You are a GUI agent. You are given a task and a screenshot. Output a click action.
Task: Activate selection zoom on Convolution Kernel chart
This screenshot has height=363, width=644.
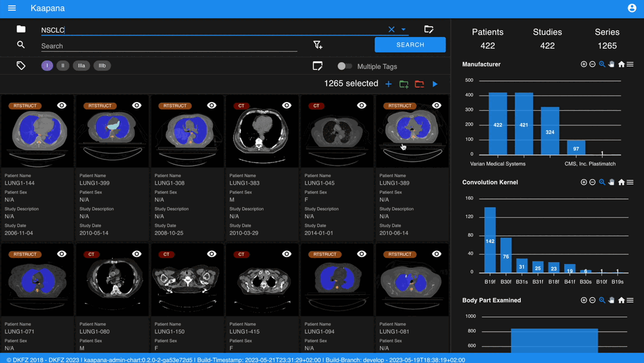602,182
